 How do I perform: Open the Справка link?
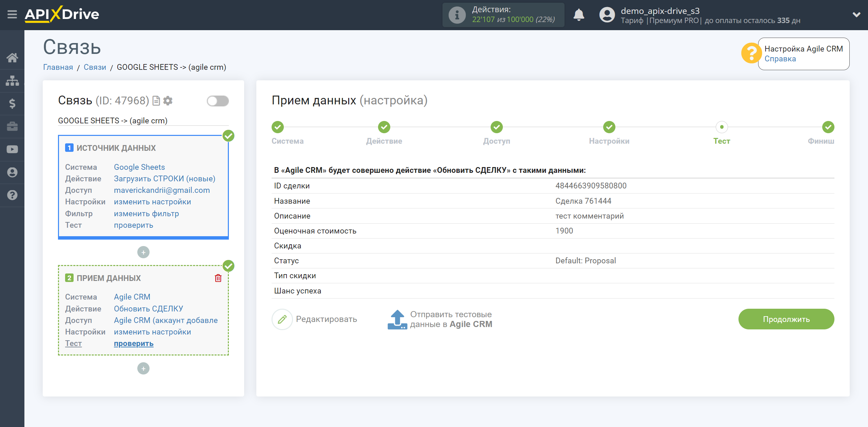coord(780,59)
